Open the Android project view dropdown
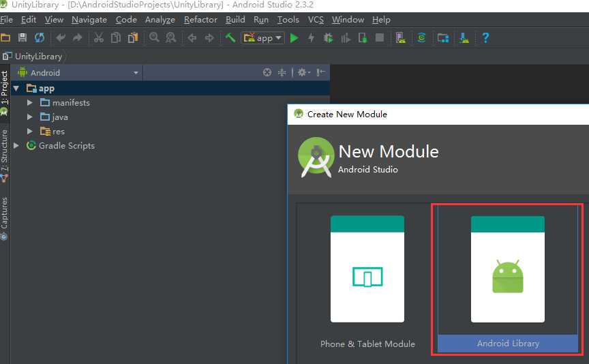Screen dimensions: 589x364 point(78,72)
